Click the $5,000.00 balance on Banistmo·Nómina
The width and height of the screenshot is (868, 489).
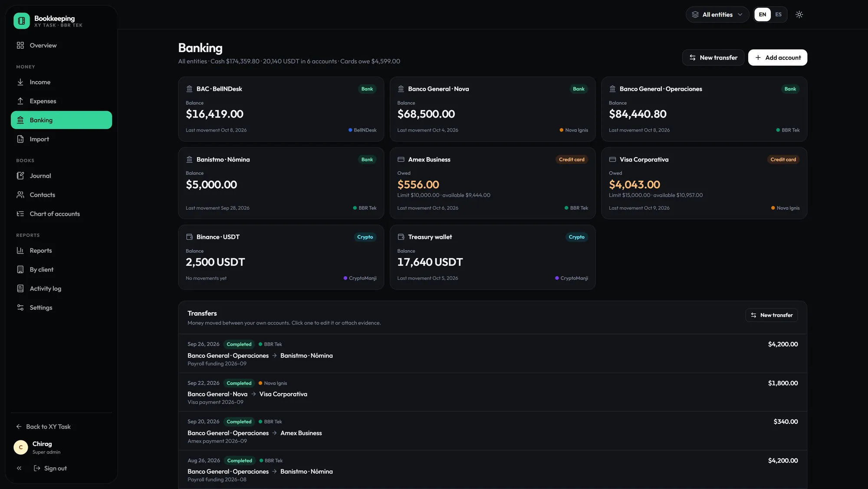coord(211,185)
